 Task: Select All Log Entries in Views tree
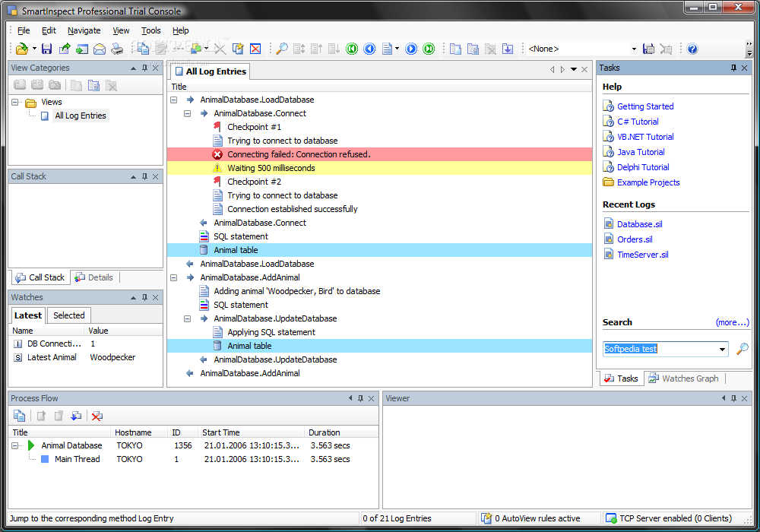tap(80, 116)
